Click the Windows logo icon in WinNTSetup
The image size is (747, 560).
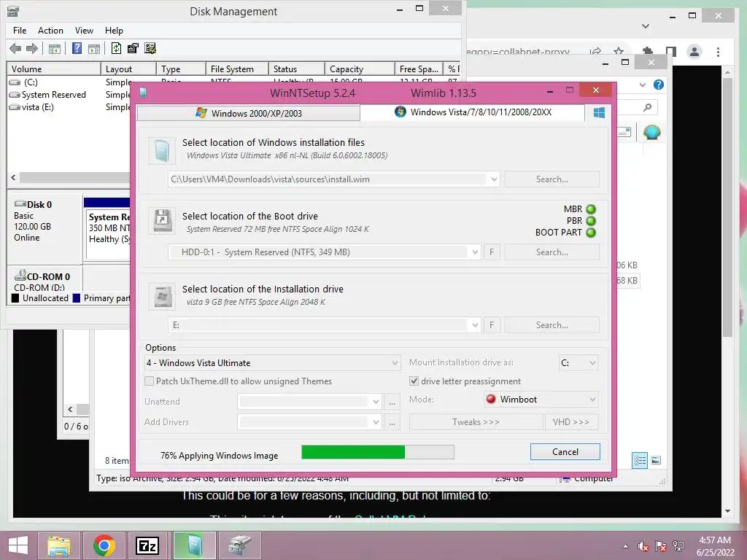click(x=599, y=112)
